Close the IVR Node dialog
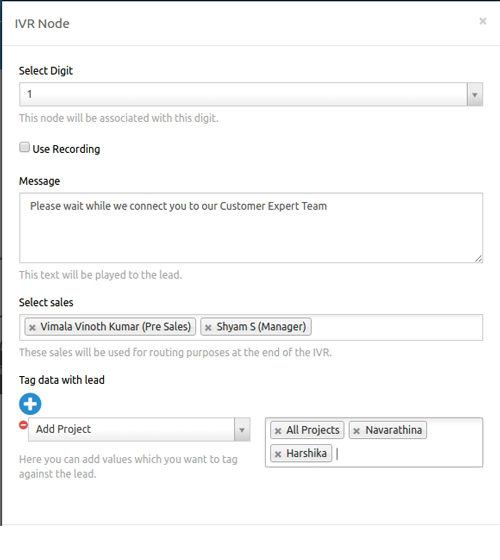 tap(483, 21)
